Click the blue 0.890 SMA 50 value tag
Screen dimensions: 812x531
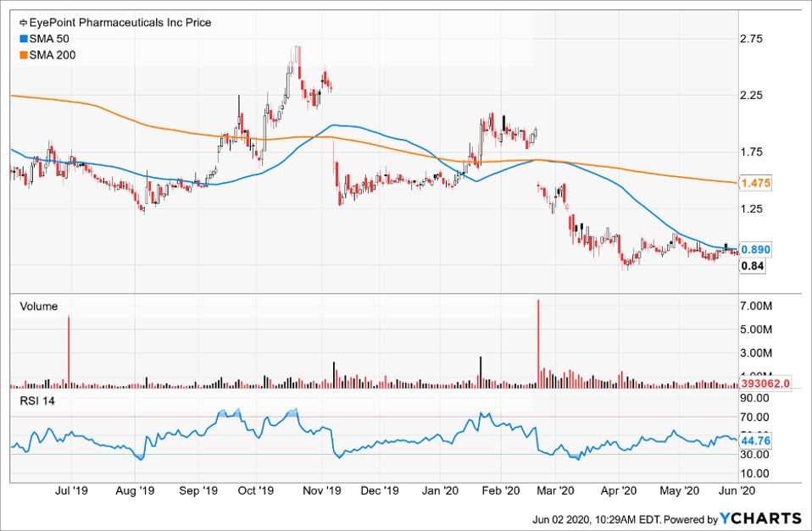755,250
